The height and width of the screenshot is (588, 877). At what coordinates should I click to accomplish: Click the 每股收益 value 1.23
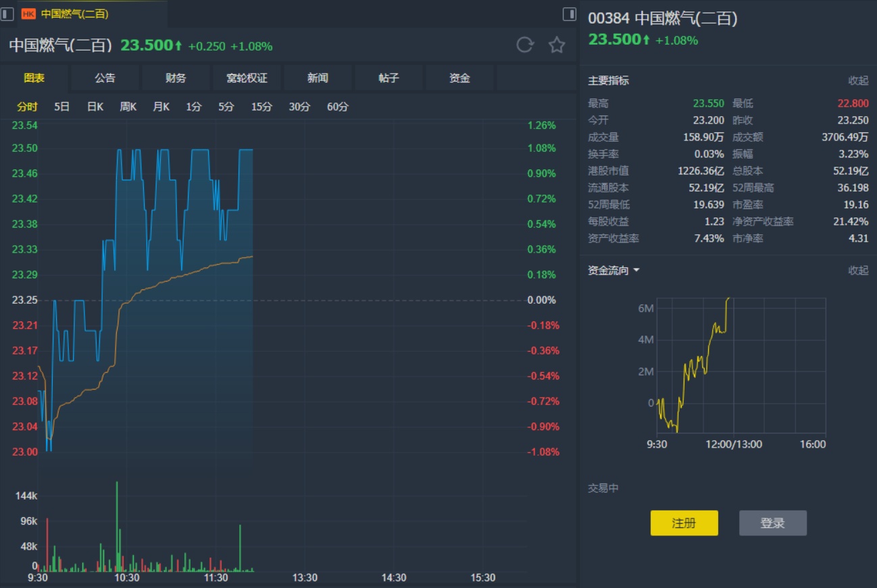point(714,222)
